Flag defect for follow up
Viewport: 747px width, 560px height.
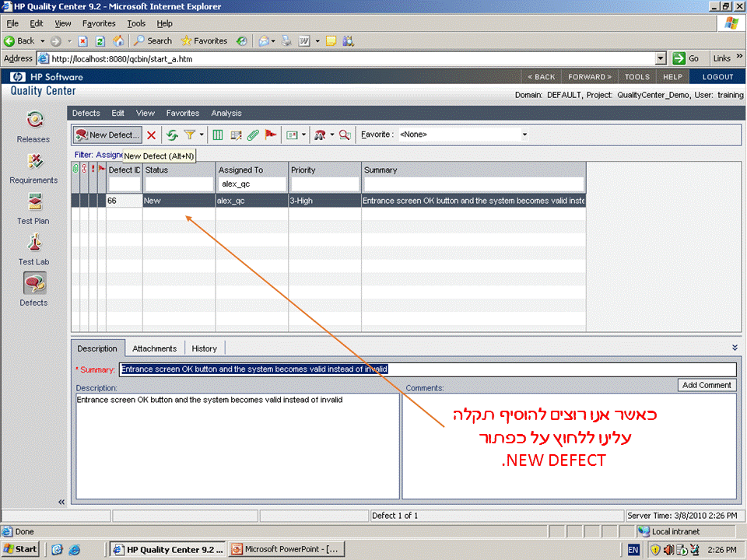pyautogui.click(x=271, y=135)
